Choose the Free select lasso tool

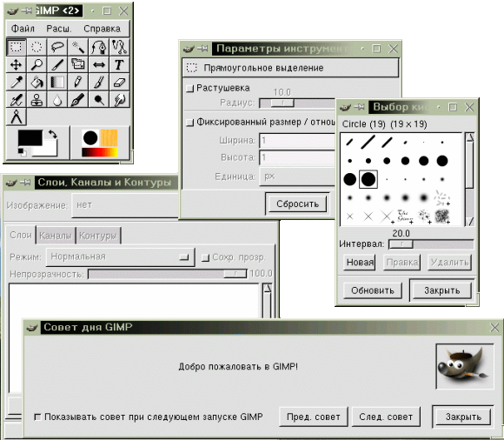click(57, 47)
